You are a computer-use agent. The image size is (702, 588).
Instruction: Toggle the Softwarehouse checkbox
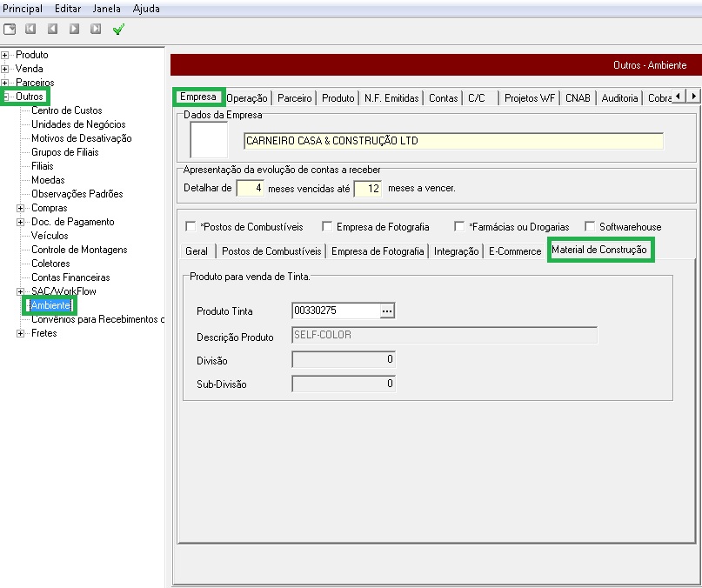point(590,227)
